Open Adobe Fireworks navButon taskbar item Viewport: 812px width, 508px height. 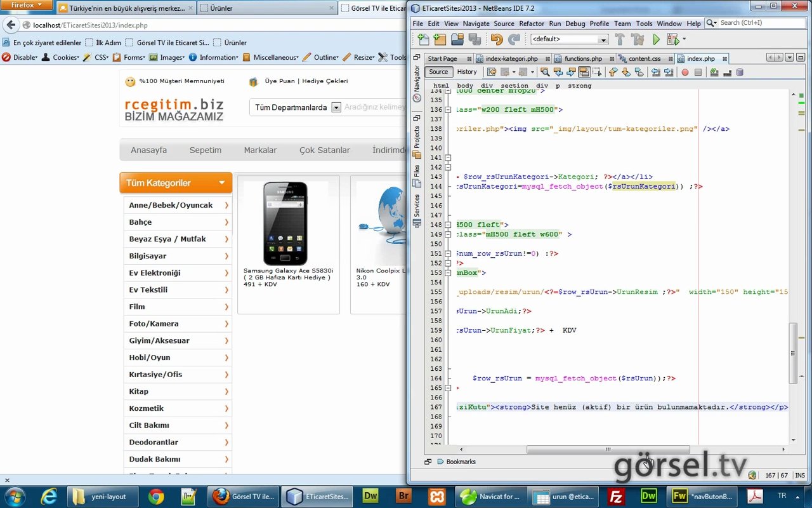702,497
